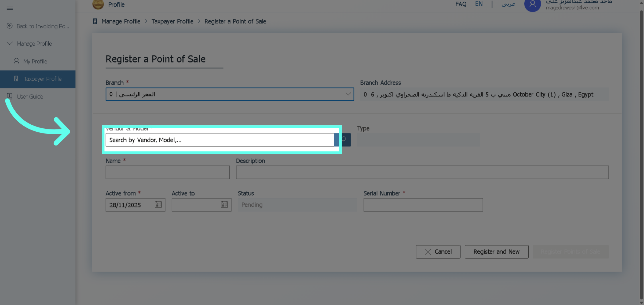
Task: Open the Branch dropdown
Action: (230, 94)
